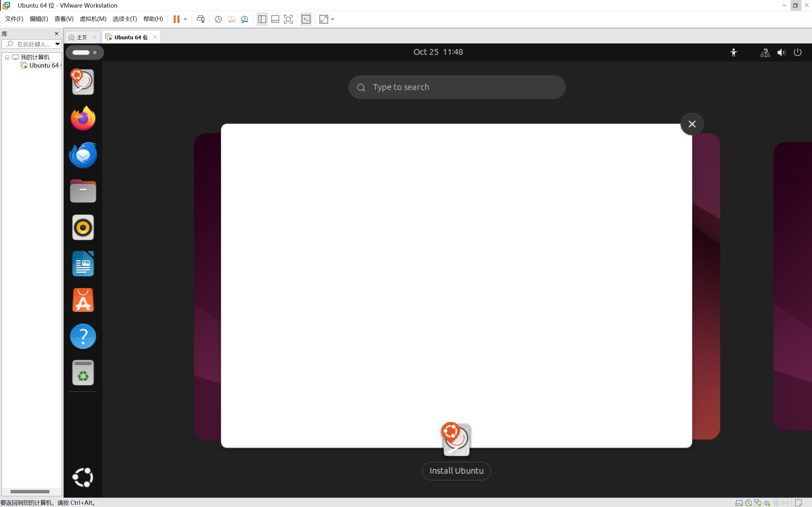Click Send Ctrl+Alt+Del toolbar icon
Screen dimensions: 812x507
201,19
